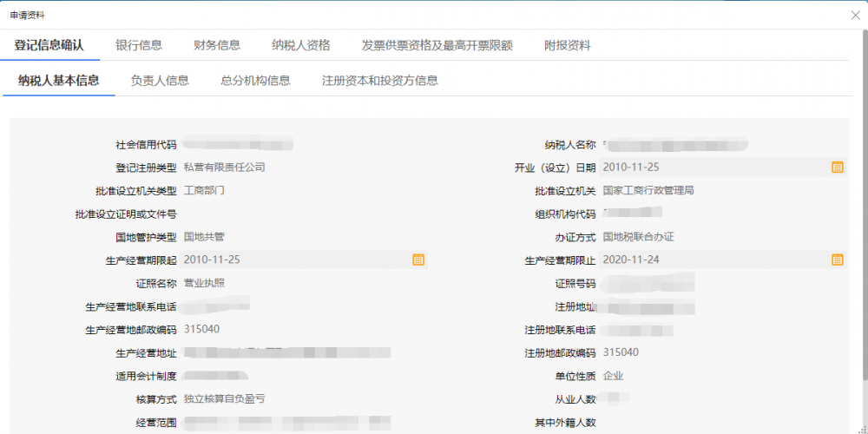Select the 登记信息确认 tab
The height and width of the screenshot is (434, 868).
pos(49,45)
